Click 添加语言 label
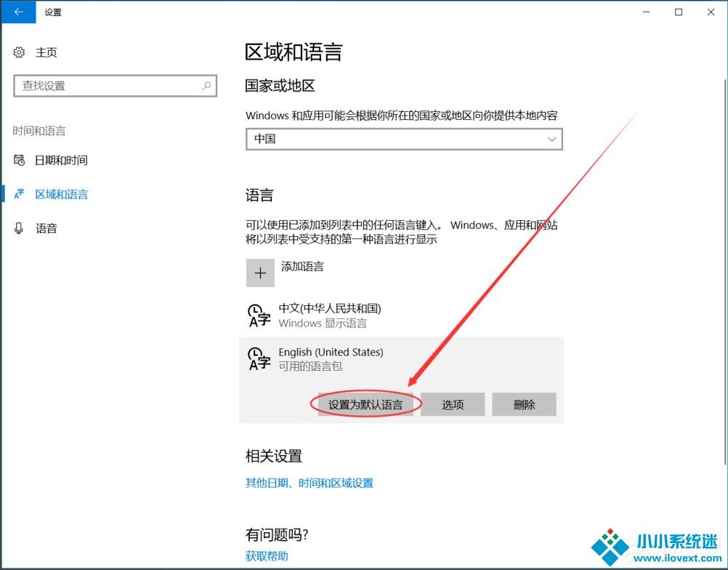Screen dimensions: 728x570 302,266
